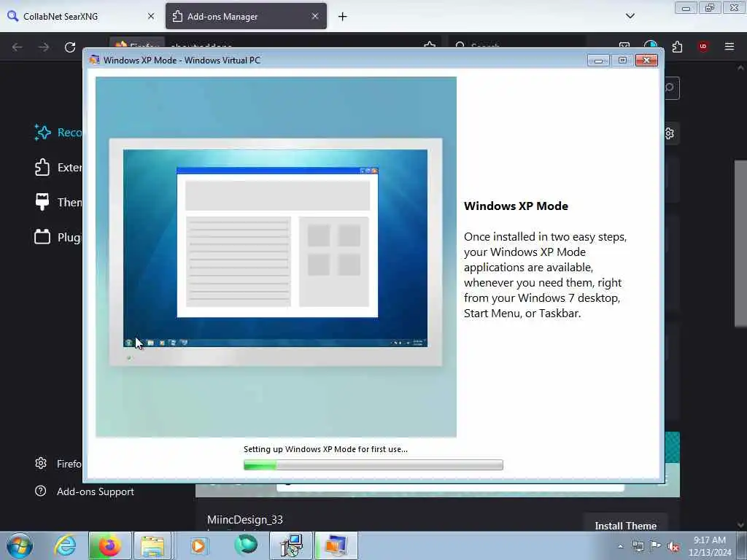Open Themes category in the Add-ons sidebar
Image resolution: width=747 pixels, height=560 pixels.
[x=58, y=203]
